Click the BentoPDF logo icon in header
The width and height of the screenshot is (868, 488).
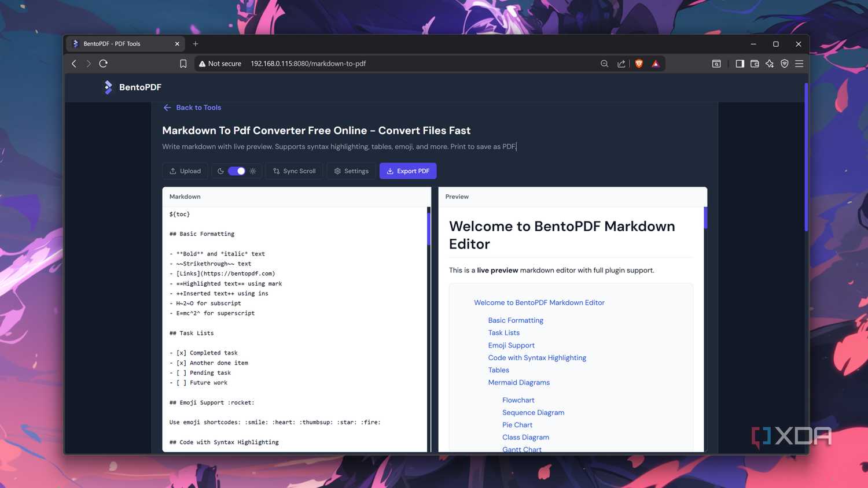point(108,87)
